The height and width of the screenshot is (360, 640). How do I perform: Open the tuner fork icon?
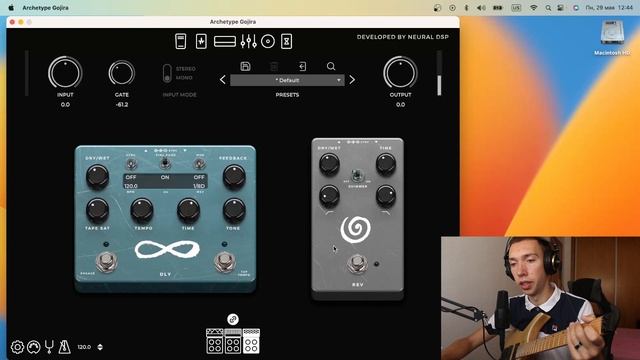(x=49, y=347)
